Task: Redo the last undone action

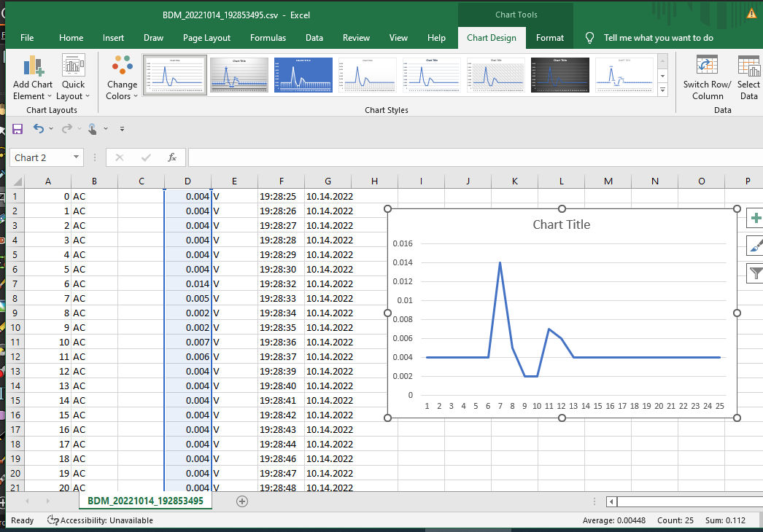Action: [66, 129]
